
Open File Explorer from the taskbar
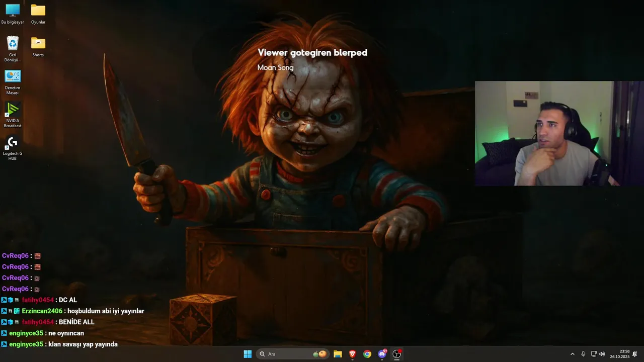(338, 354)
